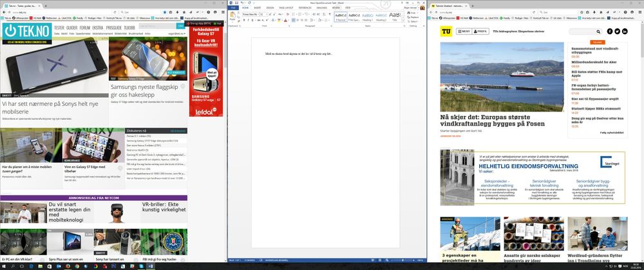The width and height of the screenshot is (644, 270).
Task: Open the hamburger menu in TU browser
Action: [x=640, y=12]
